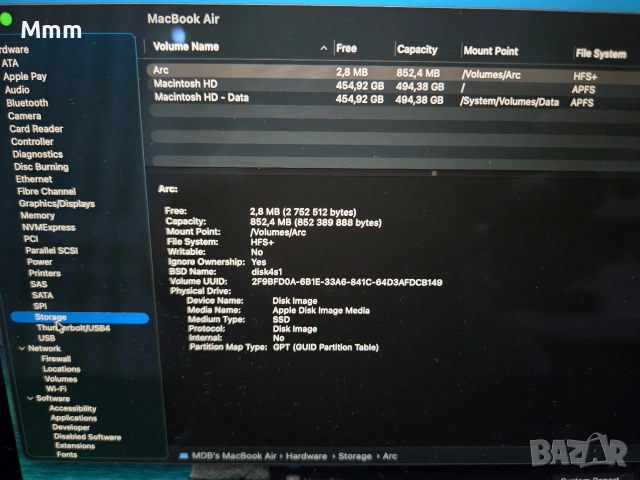Click the Media Name Apple Disk Image Media
Image resolution: width=640 pixels, height=480 pixels.
pos(321,311)
